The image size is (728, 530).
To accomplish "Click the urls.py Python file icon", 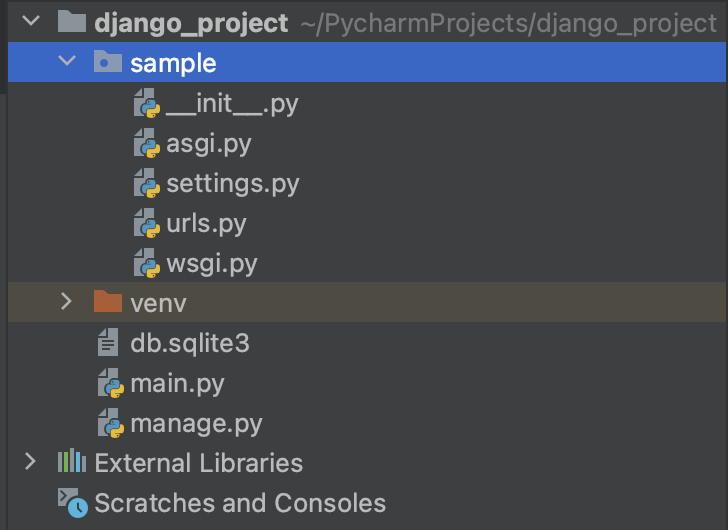I will [x=147, y=223].
